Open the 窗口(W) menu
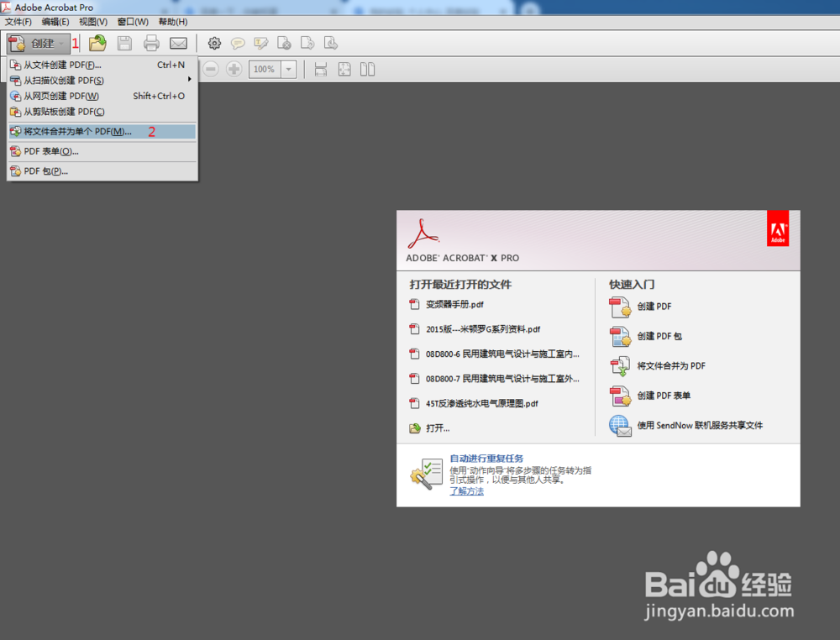Image resolution: width=840 pixels, height=640 pixels. tap(133, 22)
